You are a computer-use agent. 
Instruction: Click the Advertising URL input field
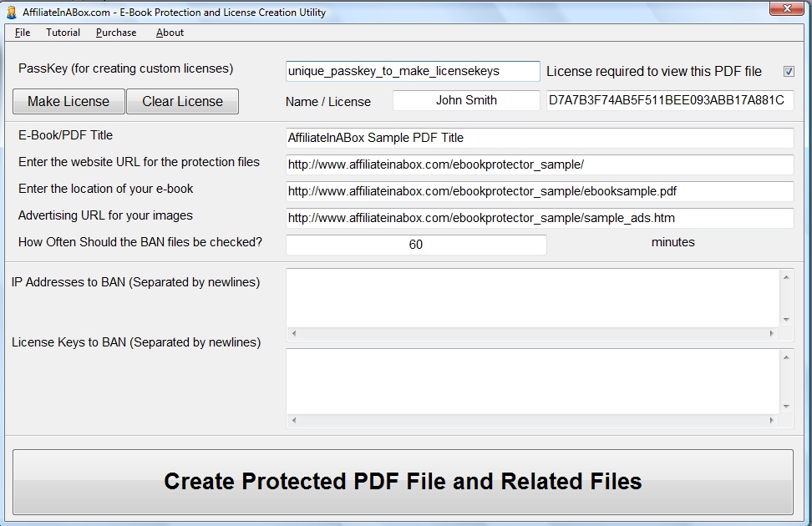(539, 218)
